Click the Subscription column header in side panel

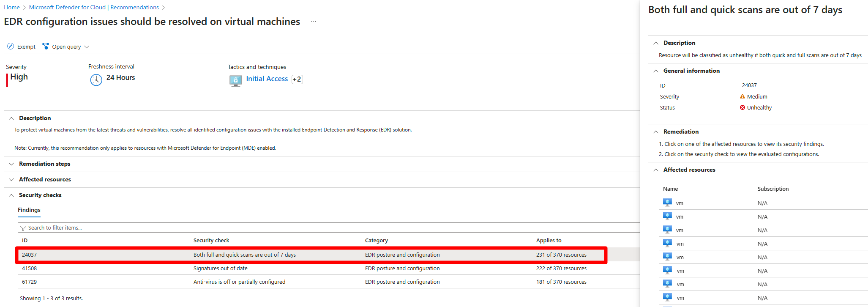coord(773,189)
